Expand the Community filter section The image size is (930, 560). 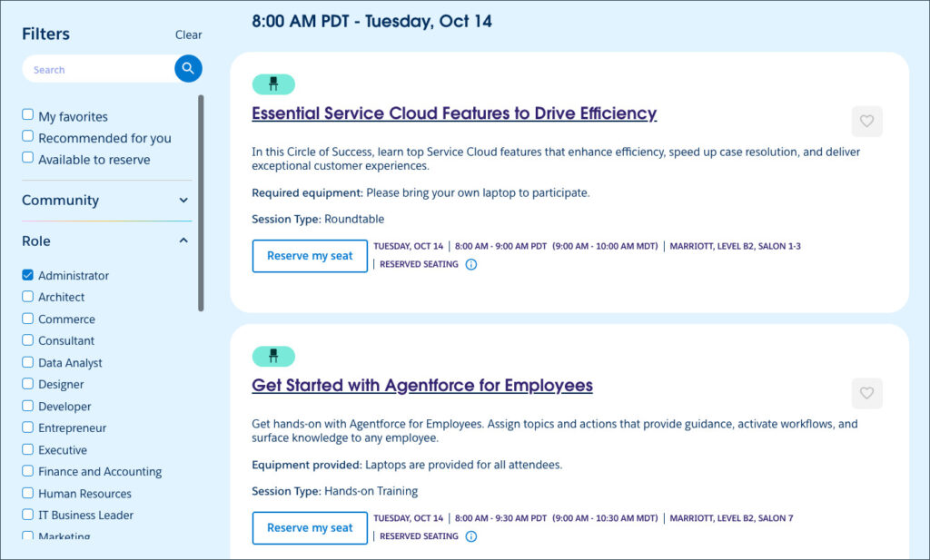[x=183, y=201]
